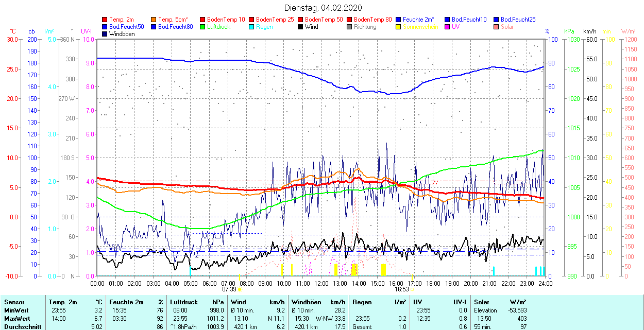Click the orange Temp. 5cm legend marker

coord(154,20)
